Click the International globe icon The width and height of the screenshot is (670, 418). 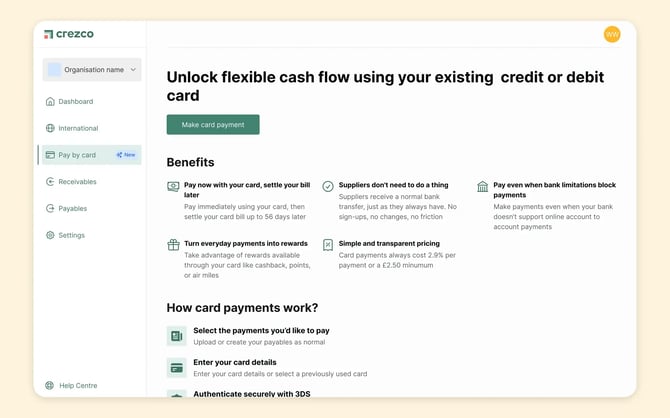[50, 128]
